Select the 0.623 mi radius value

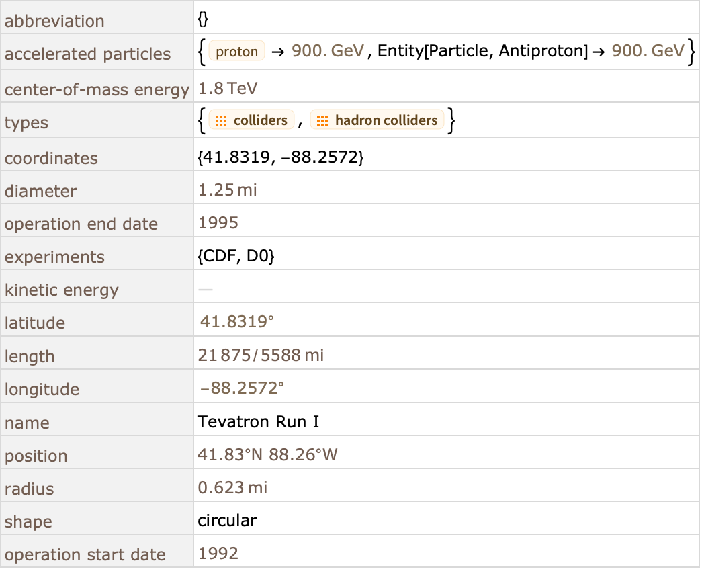point(233,488)
